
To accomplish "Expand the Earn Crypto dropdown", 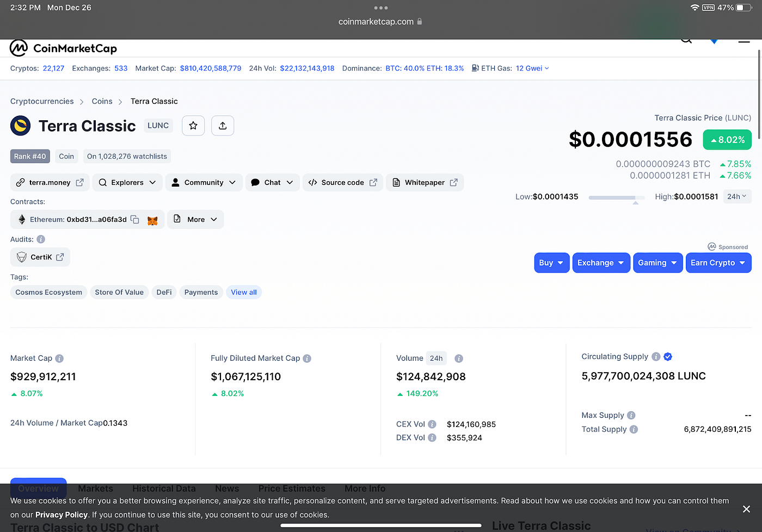I will [x=718, y=263].
